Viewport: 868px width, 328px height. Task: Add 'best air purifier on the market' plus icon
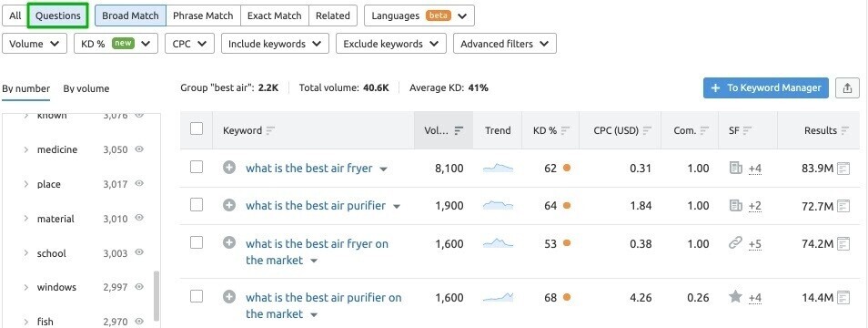[229, 297]
